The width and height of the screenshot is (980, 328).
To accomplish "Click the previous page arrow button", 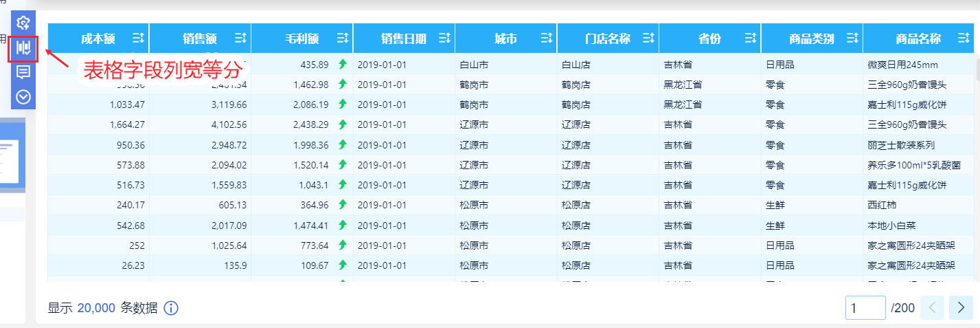I will [x=932, y=308].
